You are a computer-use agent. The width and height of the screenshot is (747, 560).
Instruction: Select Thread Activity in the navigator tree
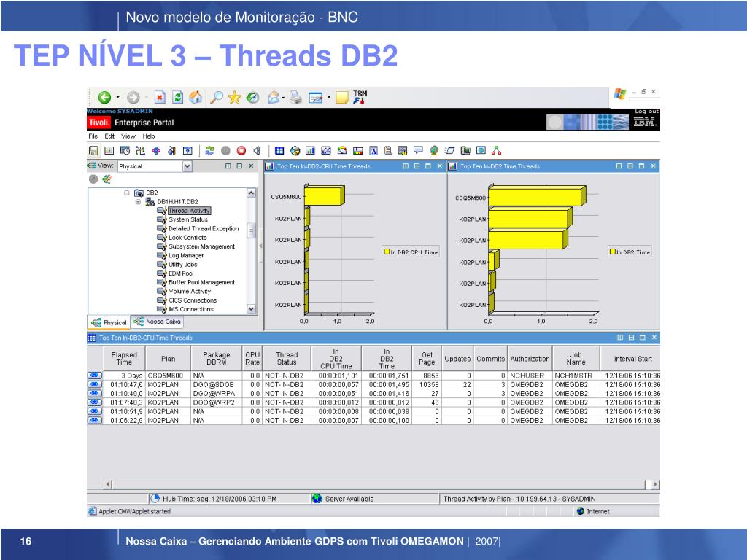pos(189,211)
